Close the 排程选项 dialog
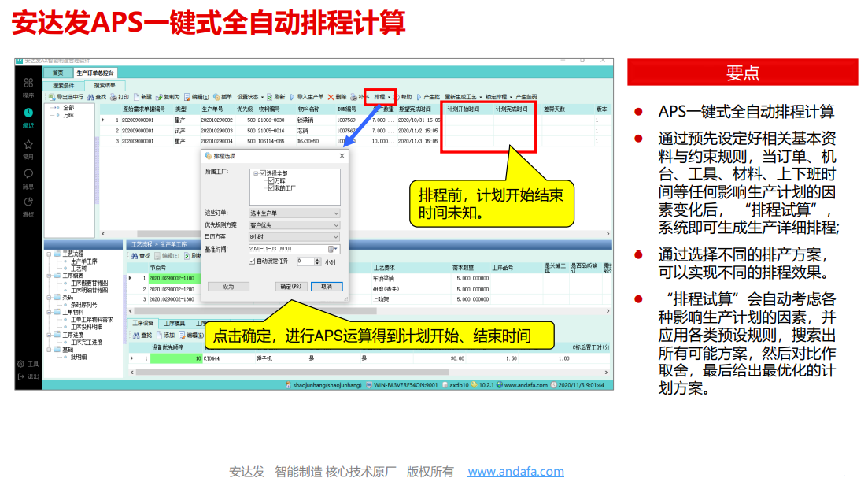 click(342, 156)
